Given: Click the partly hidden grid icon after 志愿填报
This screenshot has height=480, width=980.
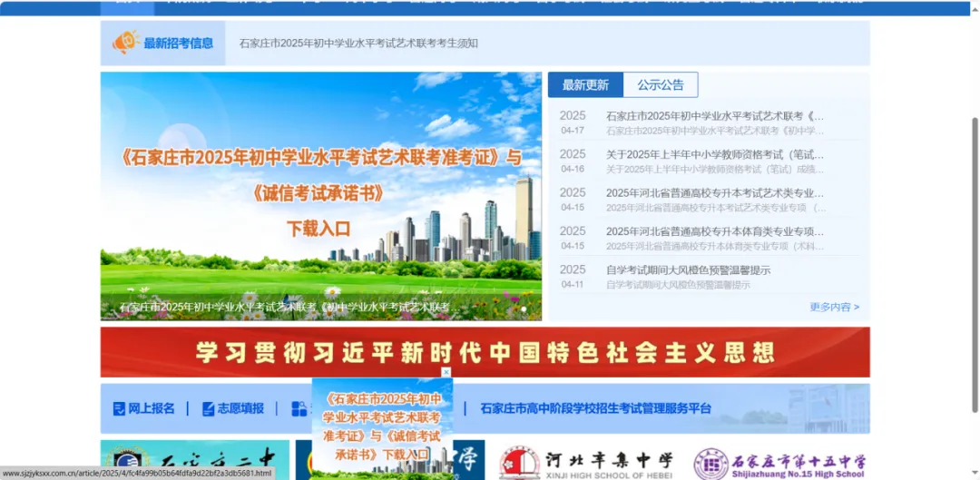Looking at the screenshot, I should pos(299,408).
